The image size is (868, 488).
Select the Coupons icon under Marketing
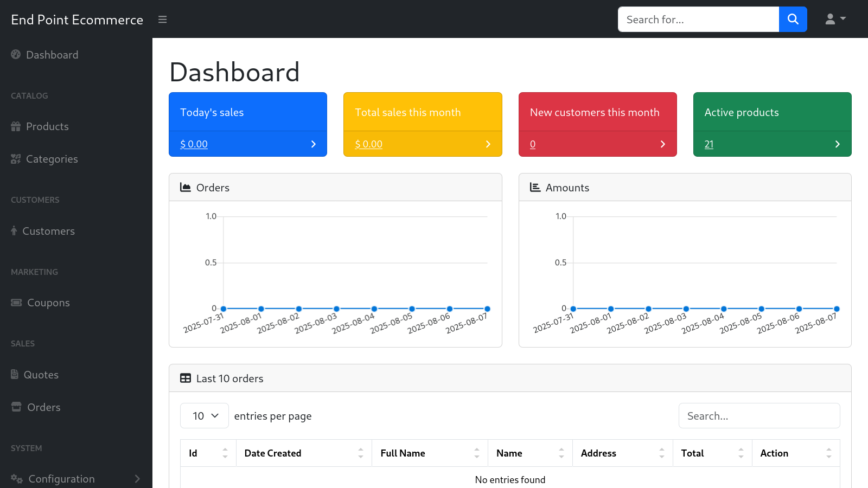16,303
